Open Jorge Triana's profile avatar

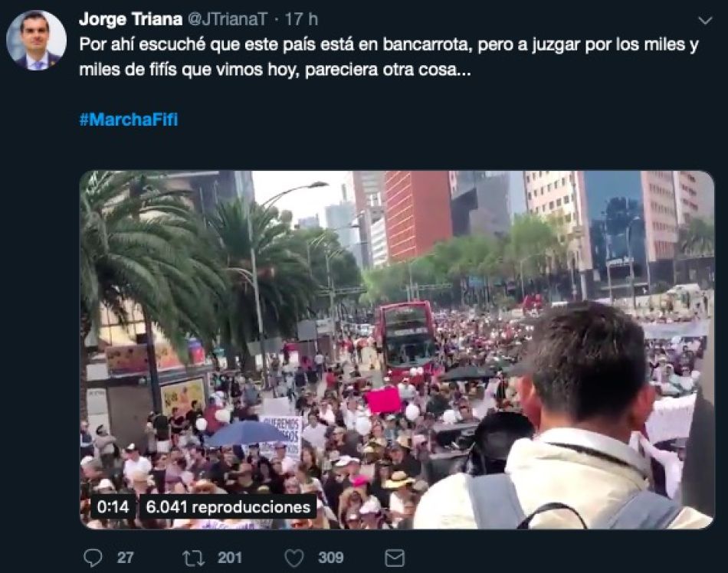tap(36, 41)
